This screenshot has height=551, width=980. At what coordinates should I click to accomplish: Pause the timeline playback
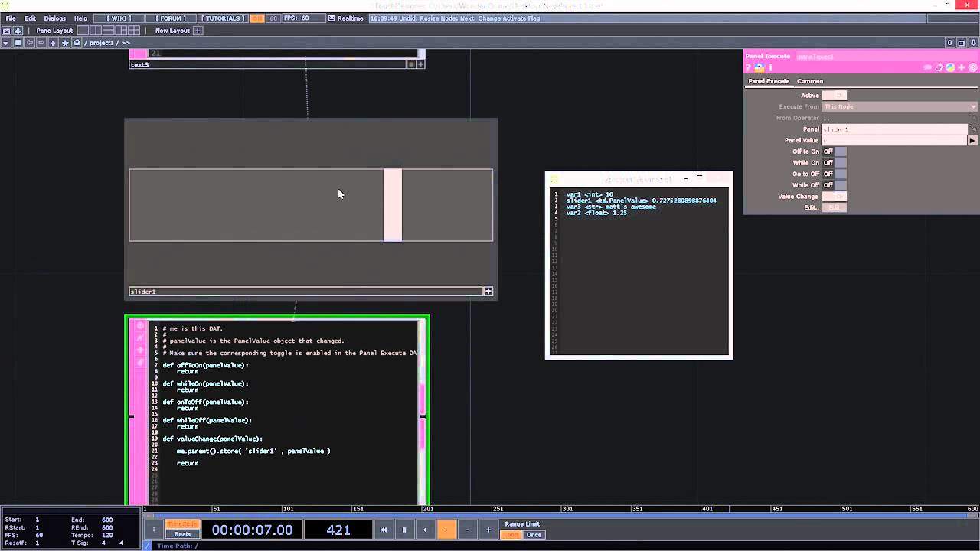404,530
